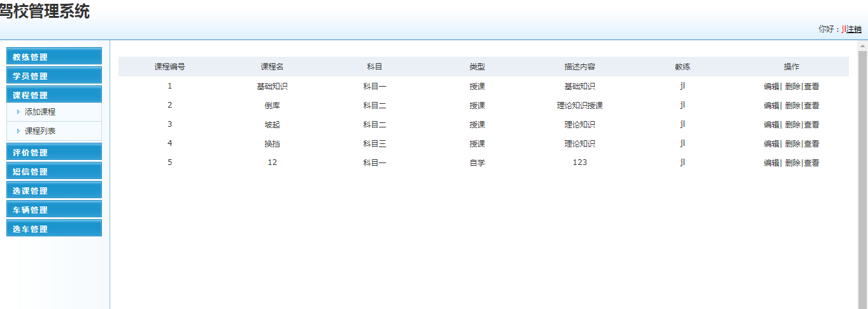The image size is (868, 309).
Task: Select the 倒库 course name cell
Action: pos(272,106)
